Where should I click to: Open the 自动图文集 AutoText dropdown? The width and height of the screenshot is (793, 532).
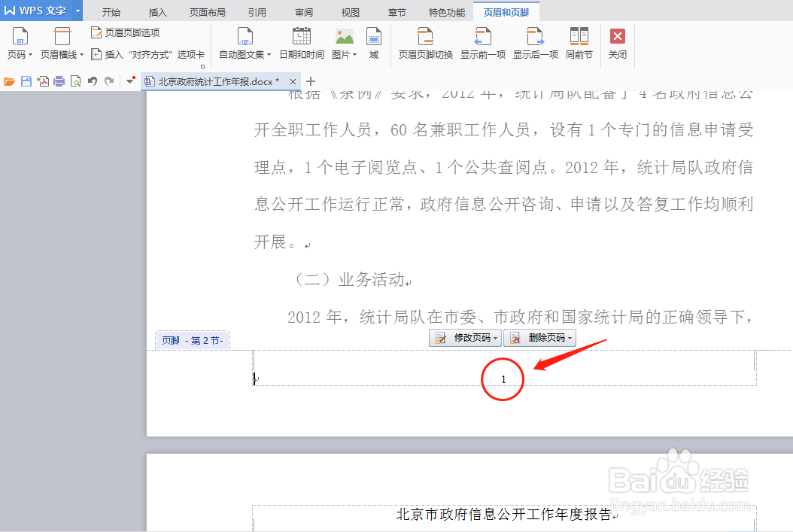tap(245, 44)
